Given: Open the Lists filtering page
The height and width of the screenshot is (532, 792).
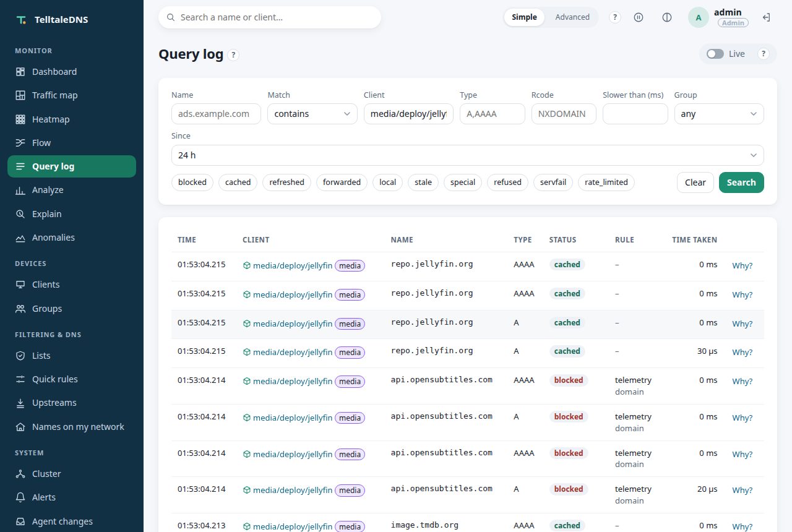Looking at the screenshot, I should click(72, 356).
